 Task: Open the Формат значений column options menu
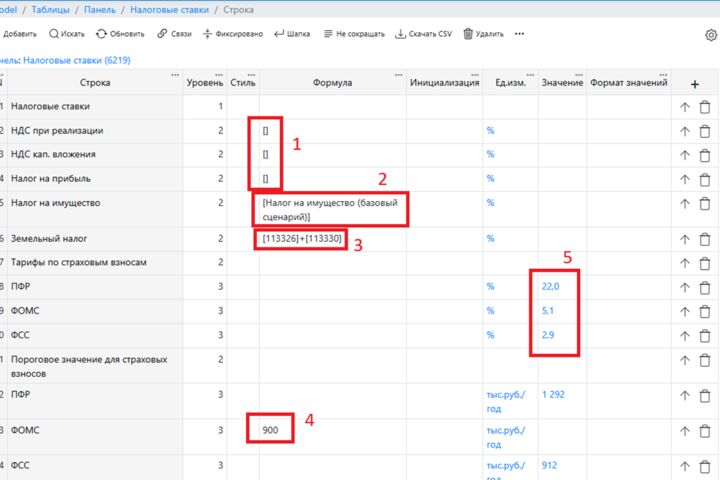click(663, 75)
